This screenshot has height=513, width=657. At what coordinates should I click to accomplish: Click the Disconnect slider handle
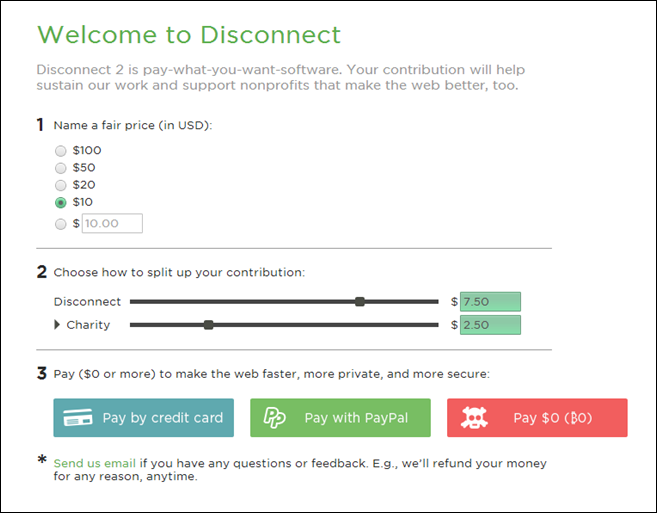pos(360,302)
